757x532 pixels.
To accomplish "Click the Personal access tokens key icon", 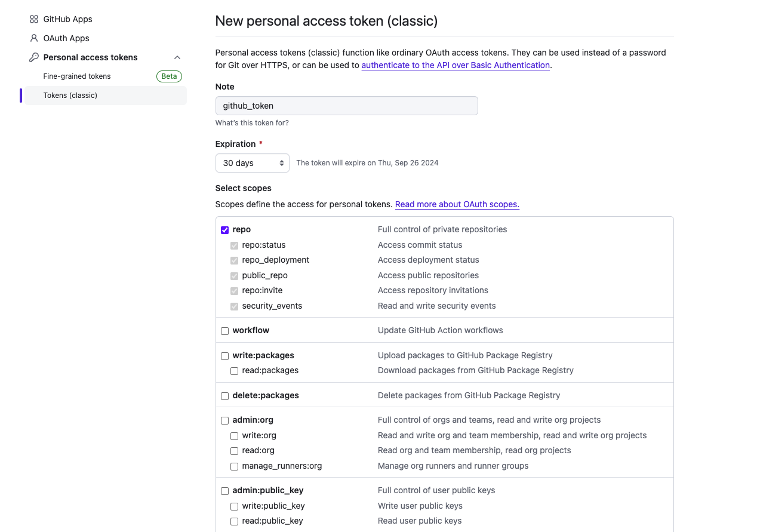I will [x=34, y=57].
